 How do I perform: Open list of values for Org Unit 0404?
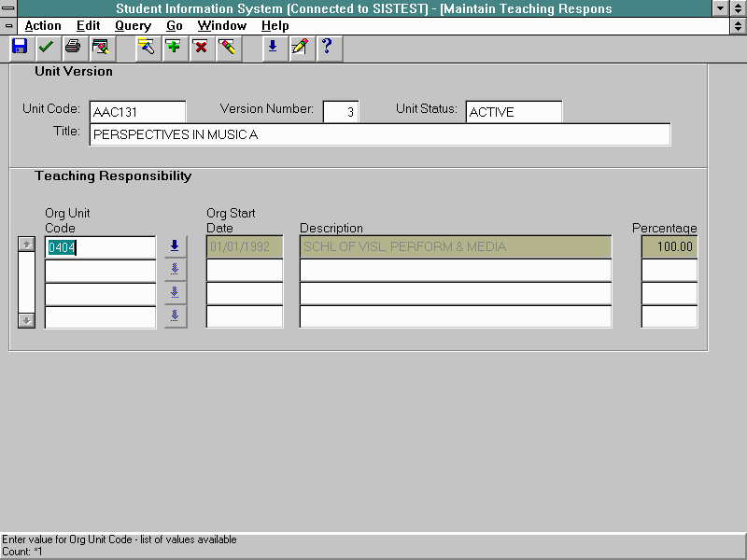click(x=175, y=246)
